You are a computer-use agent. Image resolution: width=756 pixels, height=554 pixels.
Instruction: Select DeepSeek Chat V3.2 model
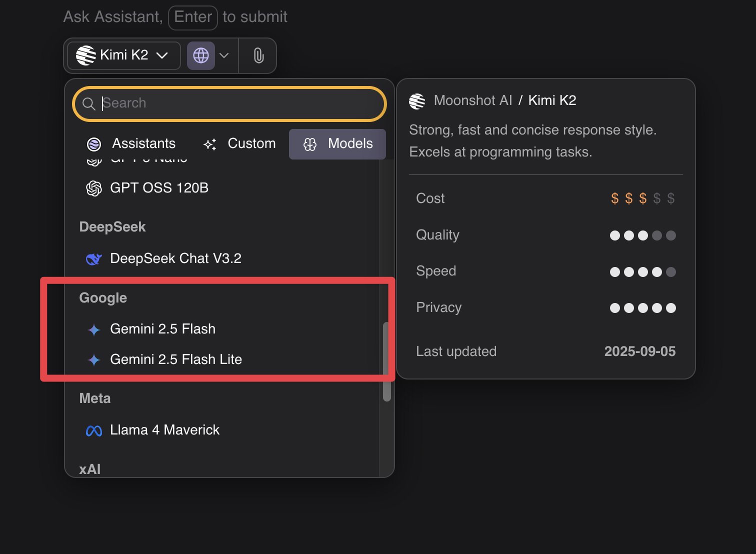(175, 258)
